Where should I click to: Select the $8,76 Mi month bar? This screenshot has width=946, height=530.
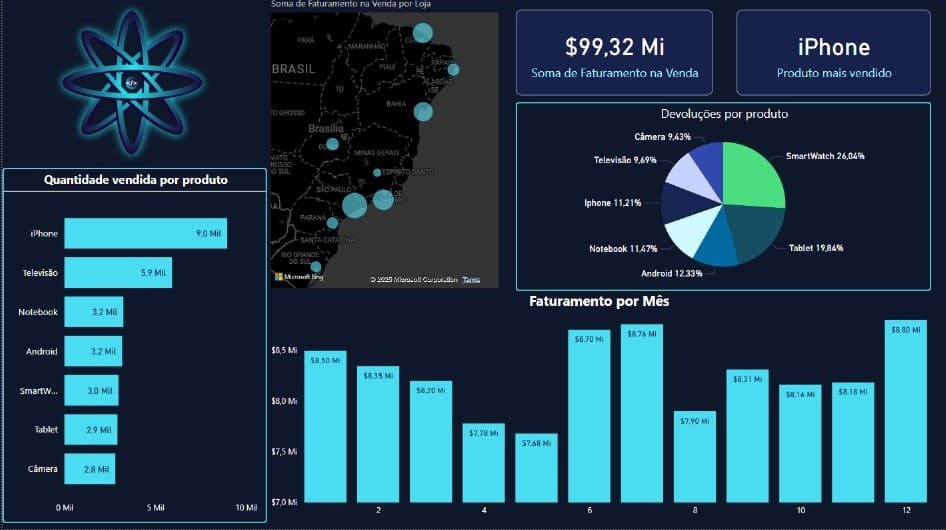click(x=642, y=413)
